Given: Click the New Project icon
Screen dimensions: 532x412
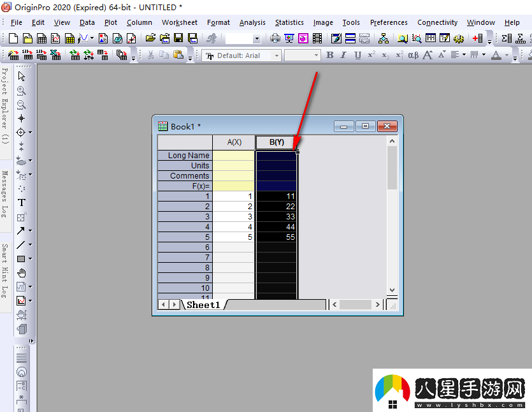Looking at the screenshot, I should pyautogui.click(x=12, y=38).
